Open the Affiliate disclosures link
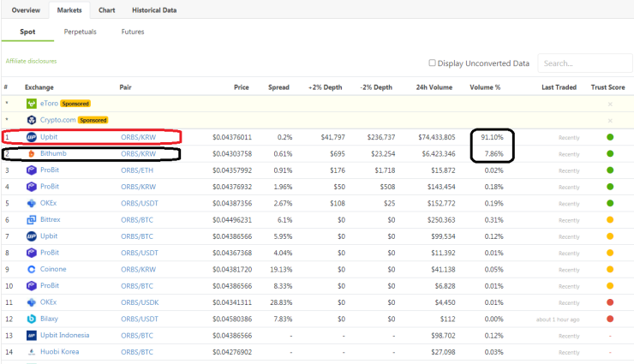The height and width of the screenshot is (364, 634). 31,61
